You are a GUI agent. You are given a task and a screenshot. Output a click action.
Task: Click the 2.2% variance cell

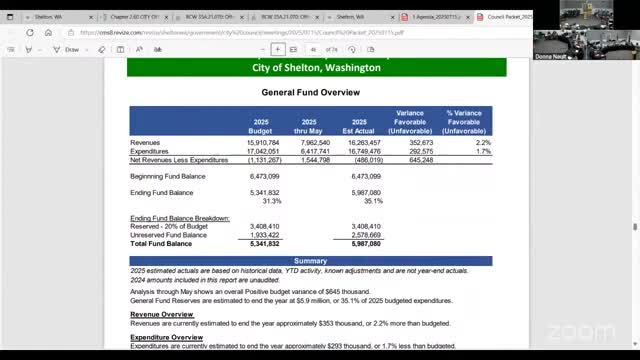click(x=483, y=143)
